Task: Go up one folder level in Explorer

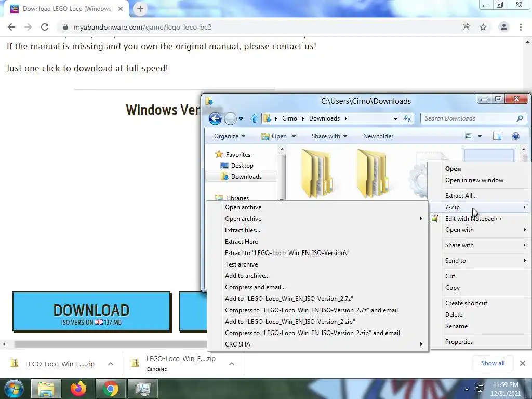Action: [x=255, y=118]
